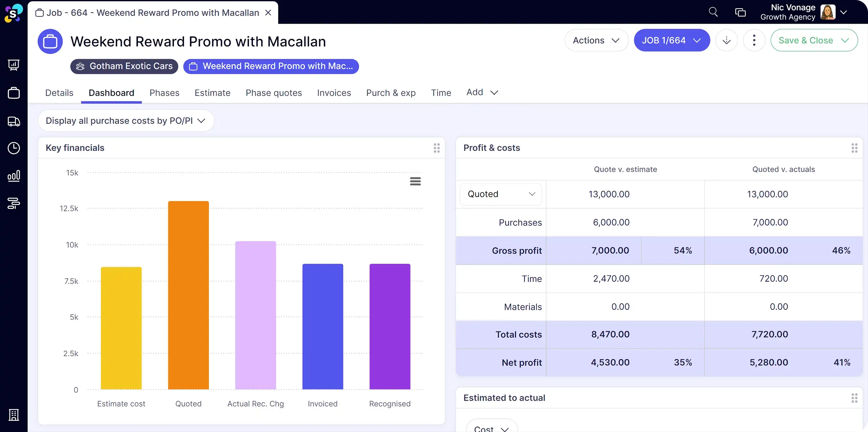Expand the user account chevron
The image size is (868, 432).
(843, 12)
